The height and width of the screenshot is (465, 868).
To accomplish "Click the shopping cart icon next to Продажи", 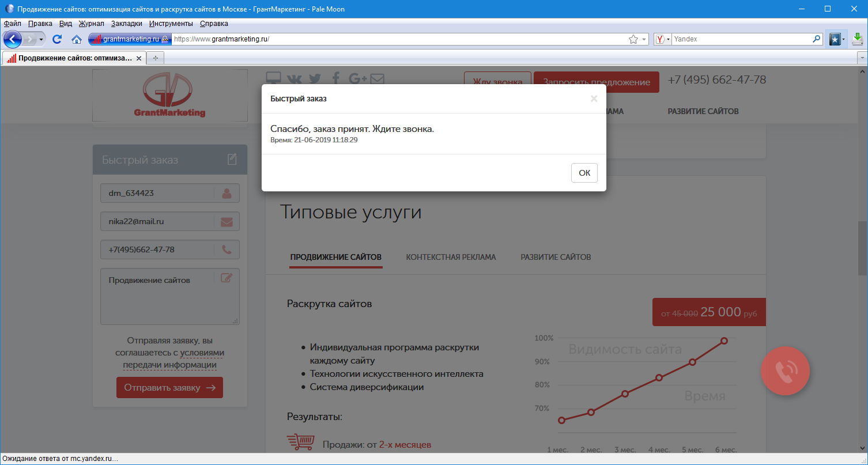I will point(300,442).
